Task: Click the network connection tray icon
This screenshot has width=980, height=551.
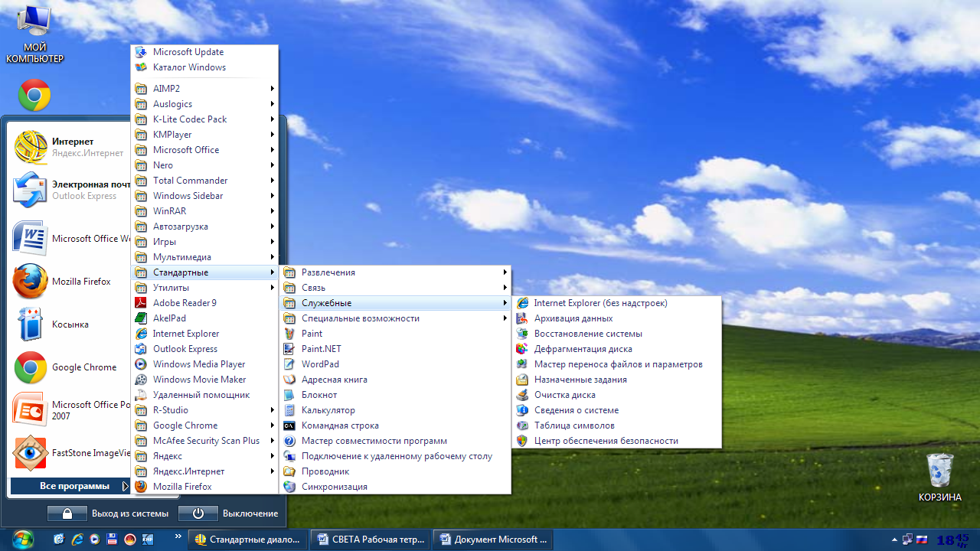Action: tap(907, 540)
